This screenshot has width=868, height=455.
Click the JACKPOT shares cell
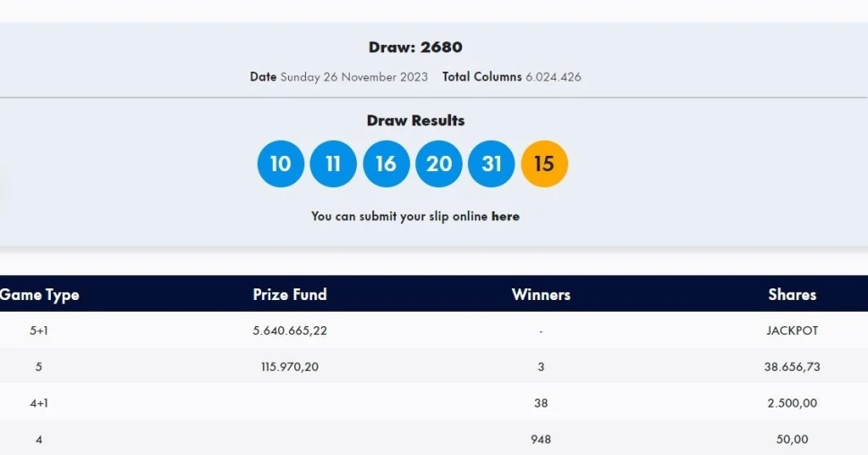coord(792,331)
